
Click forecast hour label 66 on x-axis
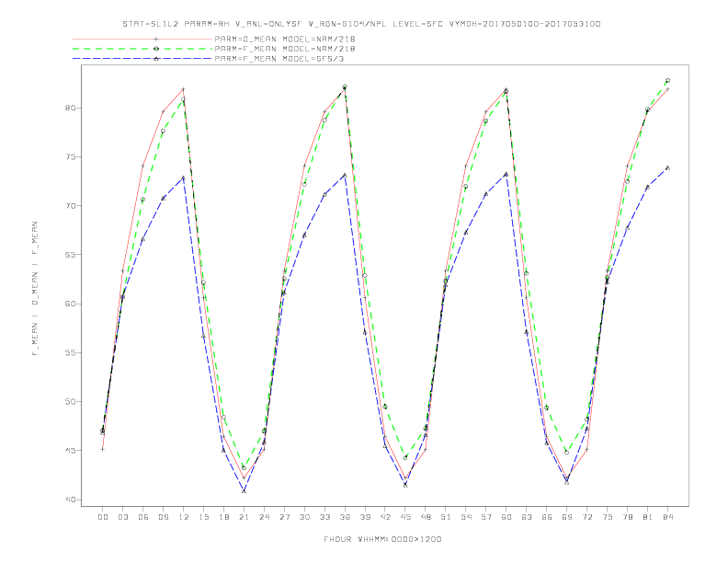[547, 517]
